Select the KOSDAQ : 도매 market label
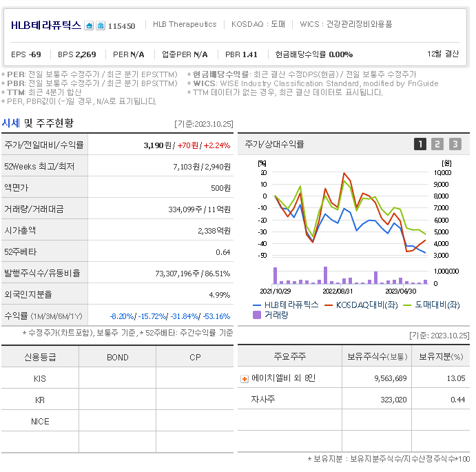Viewport: 476px width, 472px height. (258, 24)
